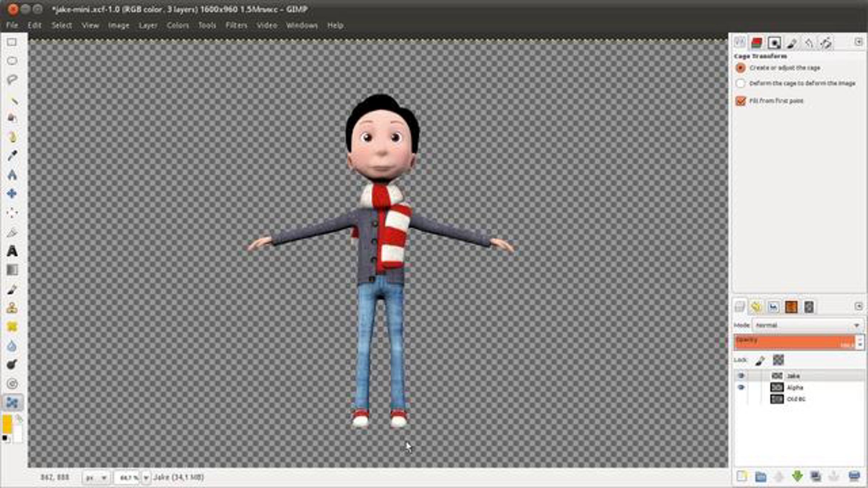Image resolution: width=868 pixels, height=488 pixels.
Task: Lower the layer with green arrow
Action: click(x=797, y=476)
